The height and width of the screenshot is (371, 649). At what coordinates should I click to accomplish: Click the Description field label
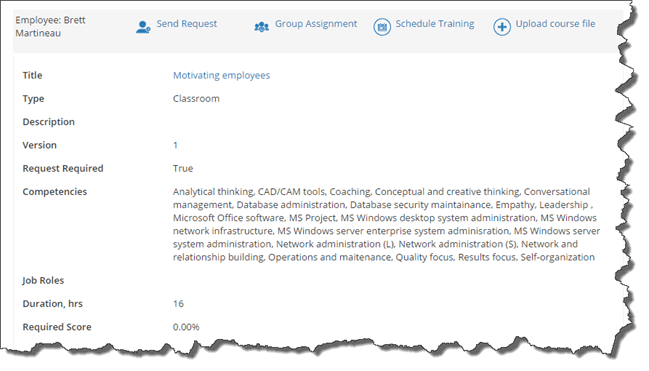48,122
